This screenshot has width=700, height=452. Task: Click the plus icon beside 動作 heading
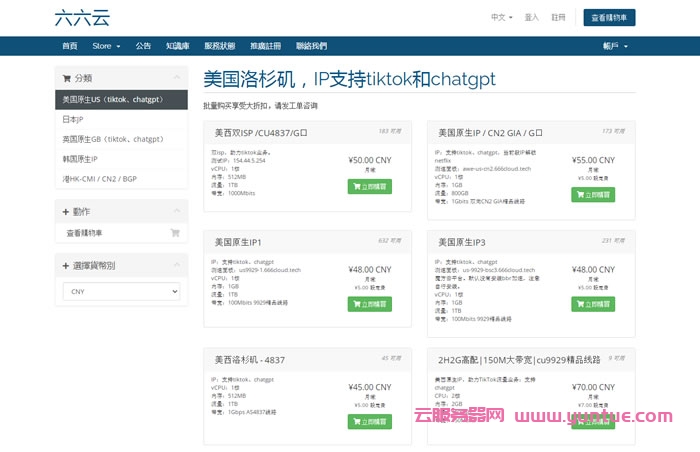pos(66,211)
